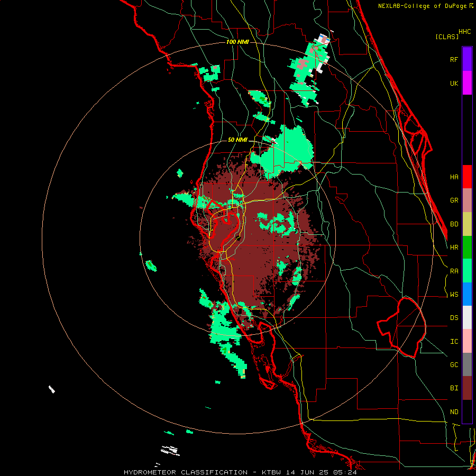476x476 pixels.
Task: Click the 'GC' legend label text
Action: (x=454, y=365)
